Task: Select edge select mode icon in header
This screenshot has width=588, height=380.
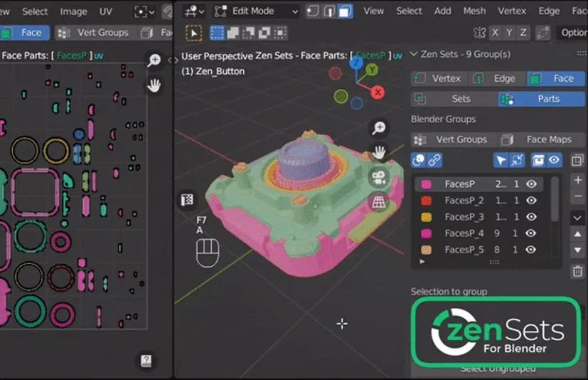Action: click(329, 11)
